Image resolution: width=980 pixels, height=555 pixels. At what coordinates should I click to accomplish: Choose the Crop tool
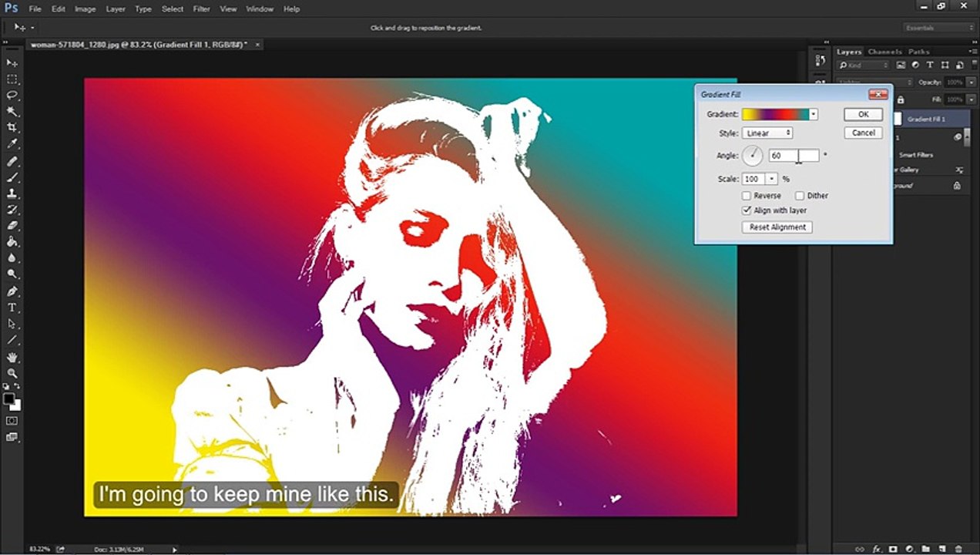click(x=12, y=128)
